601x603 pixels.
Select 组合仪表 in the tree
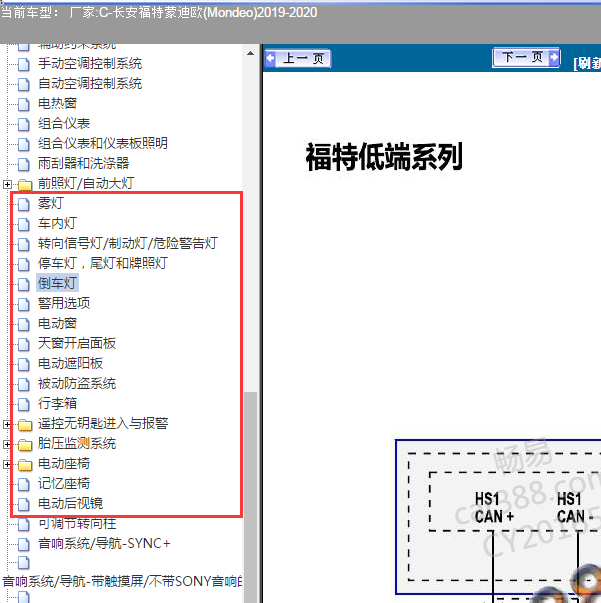click(x=64, y=123)
